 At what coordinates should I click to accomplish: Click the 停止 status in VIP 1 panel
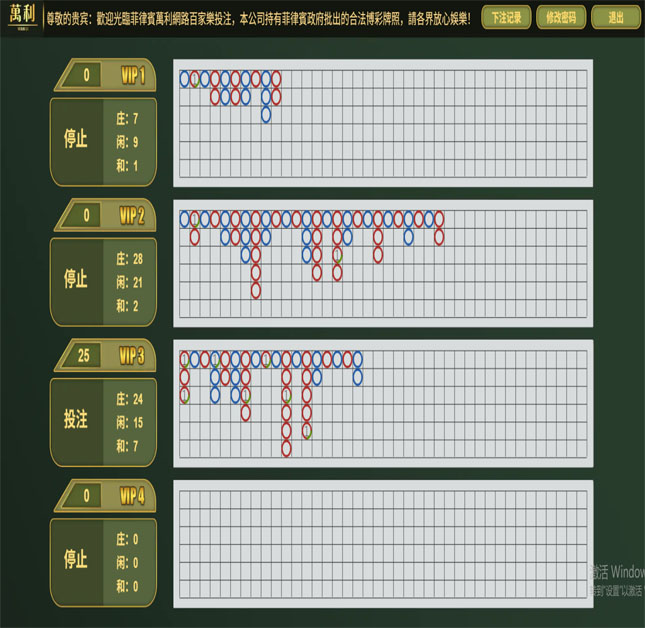click(x=77, y=141)
